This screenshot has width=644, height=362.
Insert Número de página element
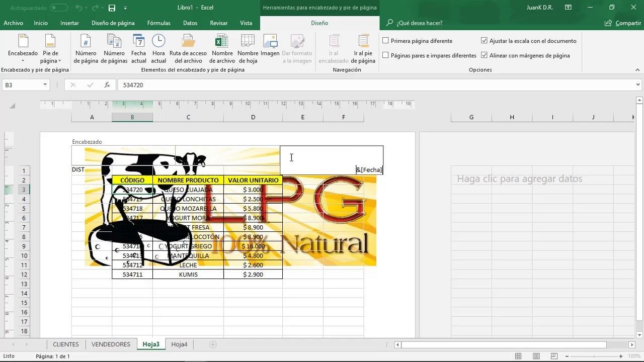(x=86, y=49)
